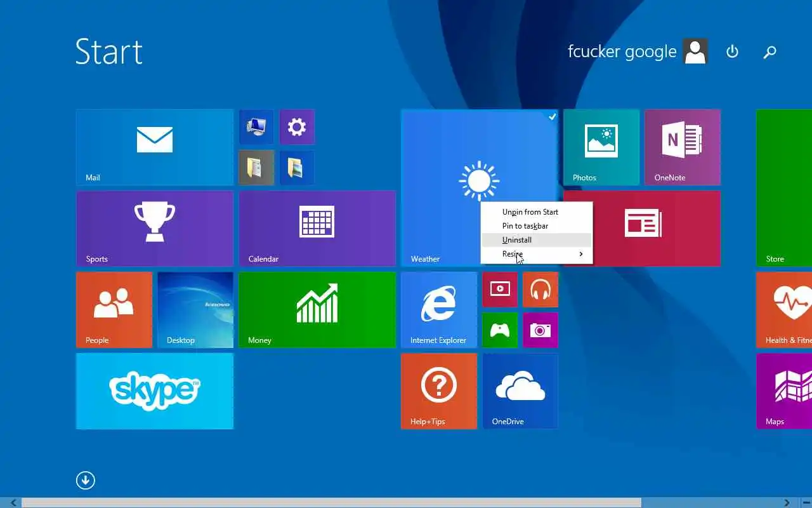Expand the Resize submenu arrow
Viewport: 812px width, 508px height.
tap(581, 254)
